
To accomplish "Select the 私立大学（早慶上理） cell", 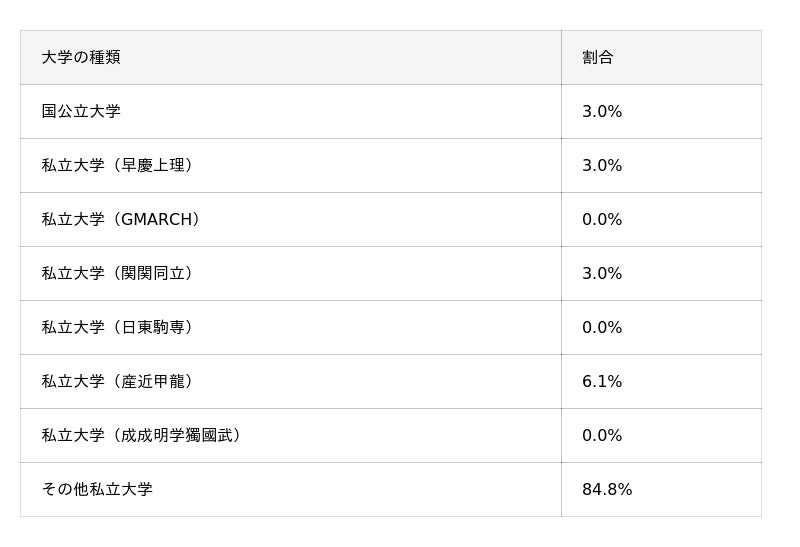I will pos(117,166).
